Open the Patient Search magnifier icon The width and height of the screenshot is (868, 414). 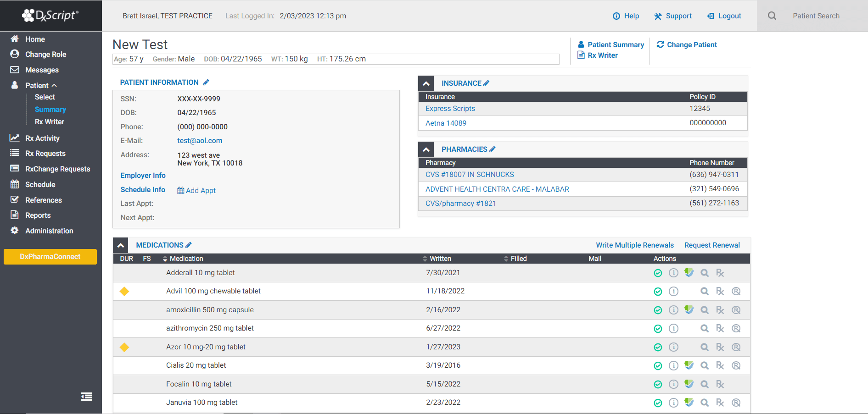pos(772,15)
